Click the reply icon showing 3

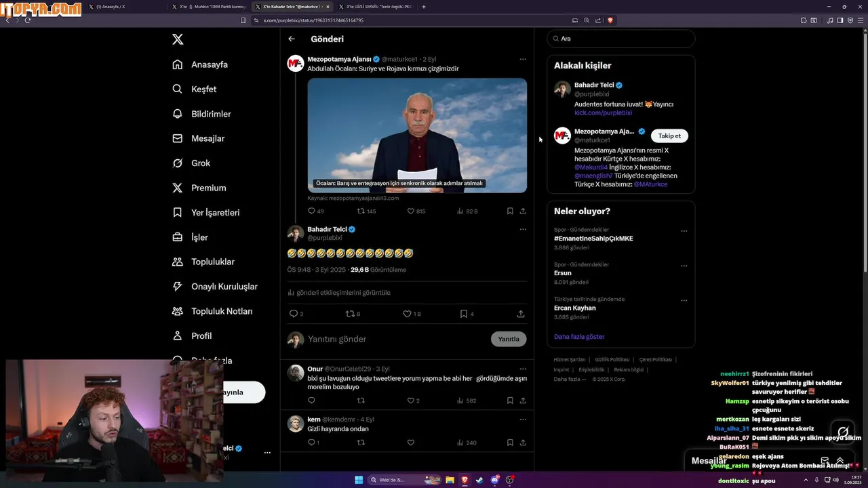[294, 314]
